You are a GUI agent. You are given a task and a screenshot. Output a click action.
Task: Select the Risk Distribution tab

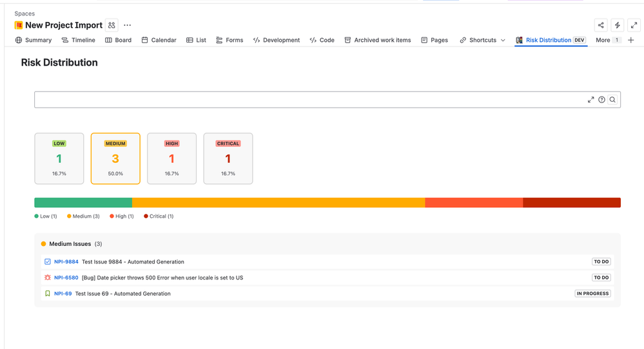[551, 40]
